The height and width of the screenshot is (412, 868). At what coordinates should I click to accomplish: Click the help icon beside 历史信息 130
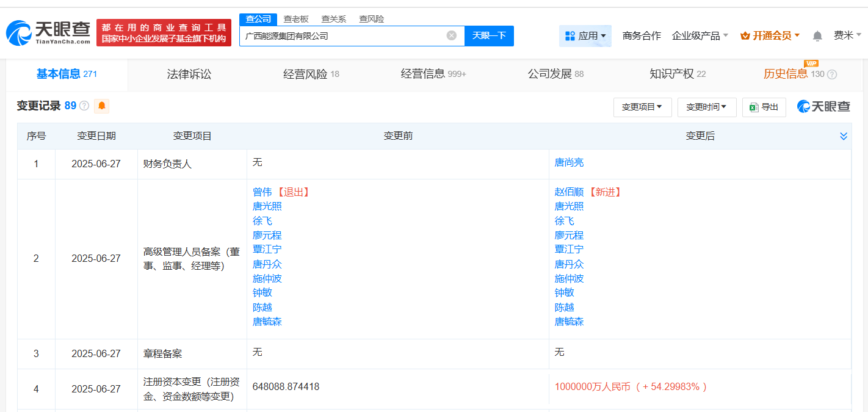tap(832, 74)
